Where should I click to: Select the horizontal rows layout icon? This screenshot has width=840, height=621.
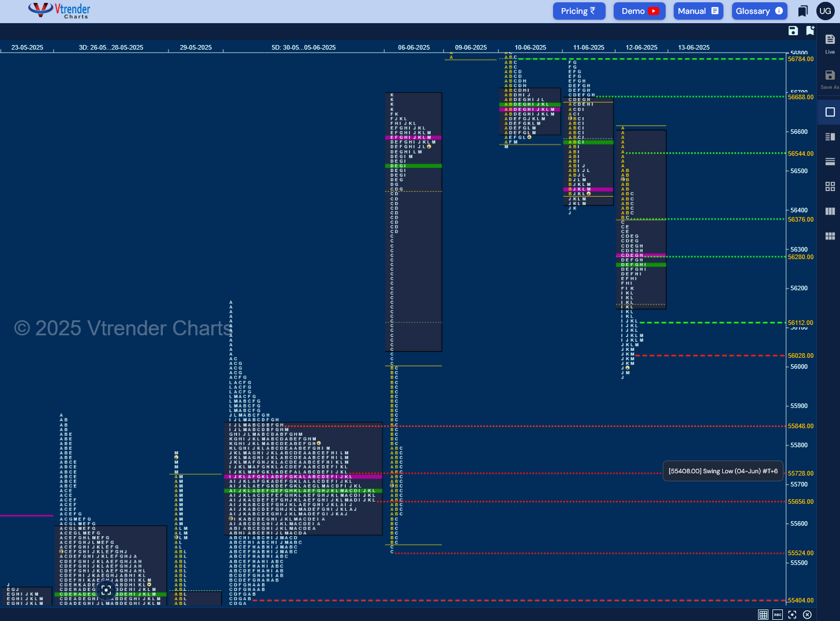(830, 162)
